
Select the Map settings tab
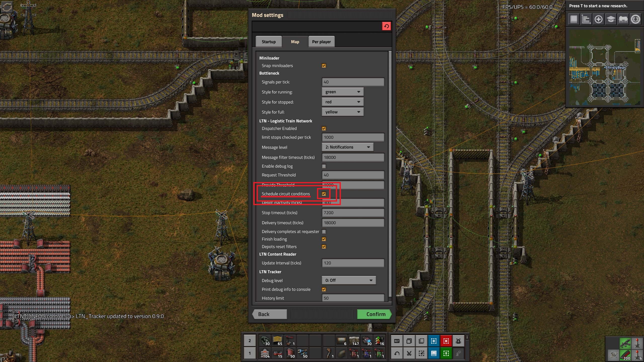295,41
